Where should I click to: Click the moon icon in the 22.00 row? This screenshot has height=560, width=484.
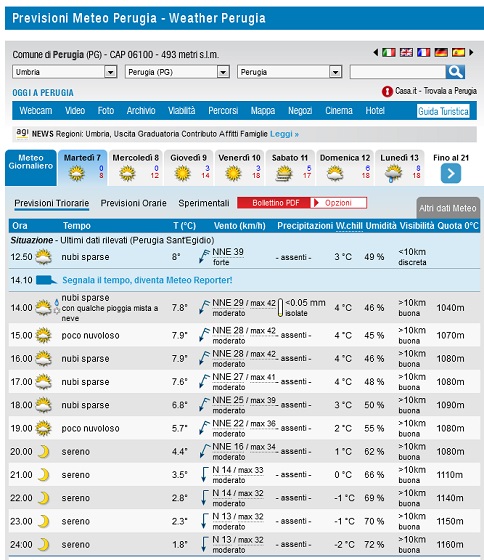[43, 498]
